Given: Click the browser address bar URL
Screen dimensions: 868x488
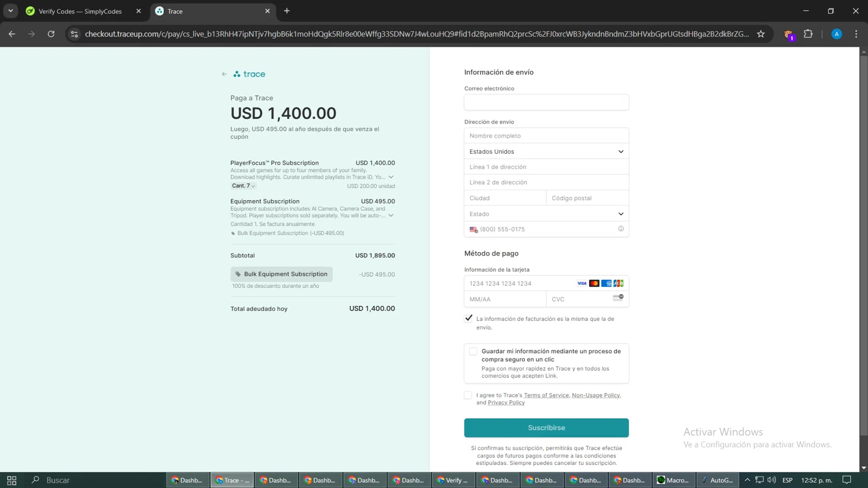Looking at the screenshot, I should (417, 34).
